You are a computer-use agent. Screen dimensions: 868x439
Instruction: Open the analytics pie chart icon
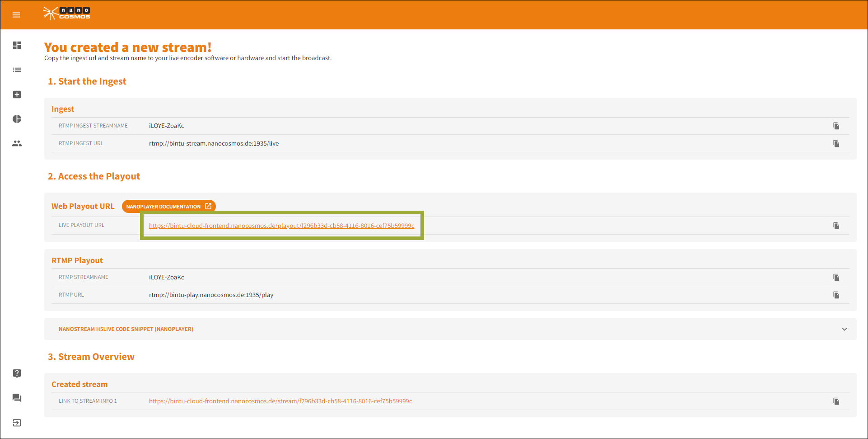(x=17, y=119)
